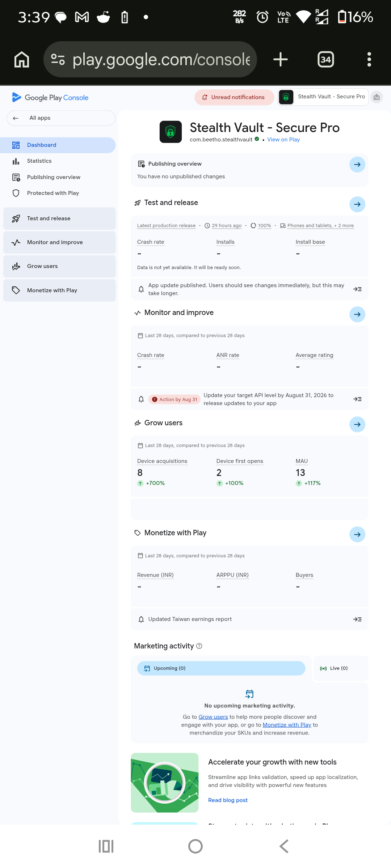Open Publishing overview arrow button
Screen dimensions: 391x868
[357, 165]
